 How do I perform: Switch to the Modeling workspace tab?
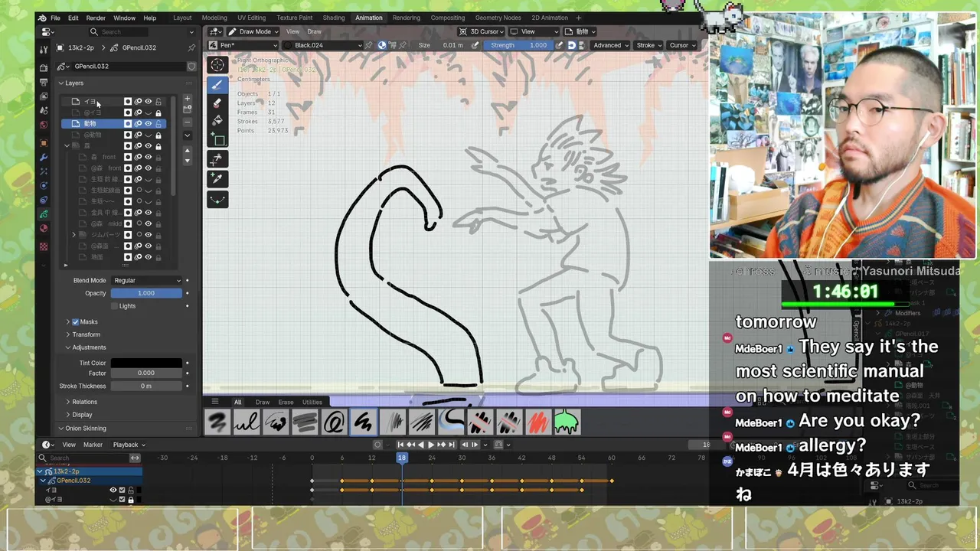tap(214, 18)
